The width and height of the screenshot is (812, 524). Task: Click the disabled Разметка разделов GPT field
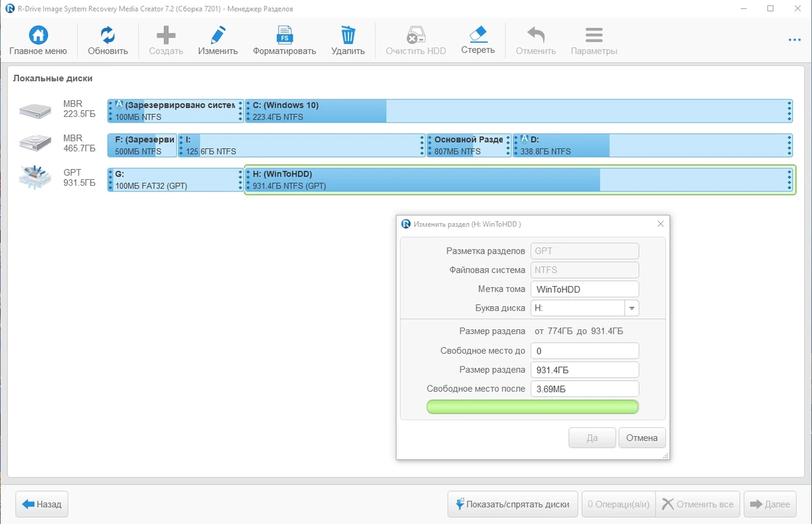coord(585,251)
